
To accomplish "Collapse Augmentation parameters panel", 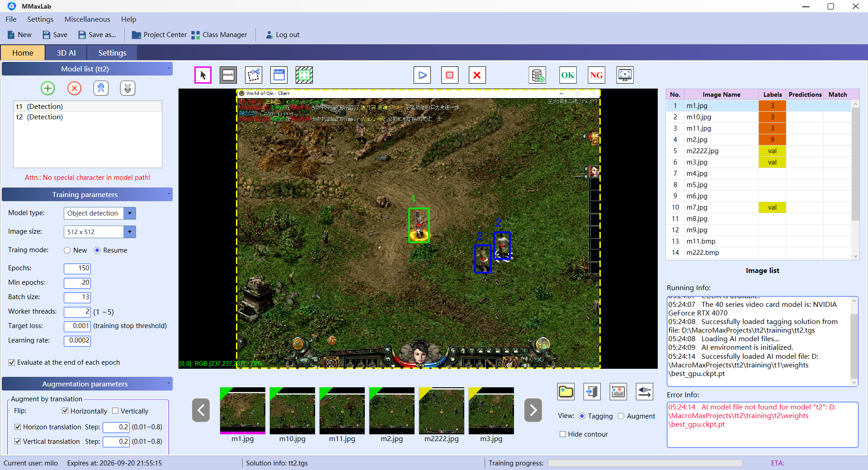I will coord(169,384).
